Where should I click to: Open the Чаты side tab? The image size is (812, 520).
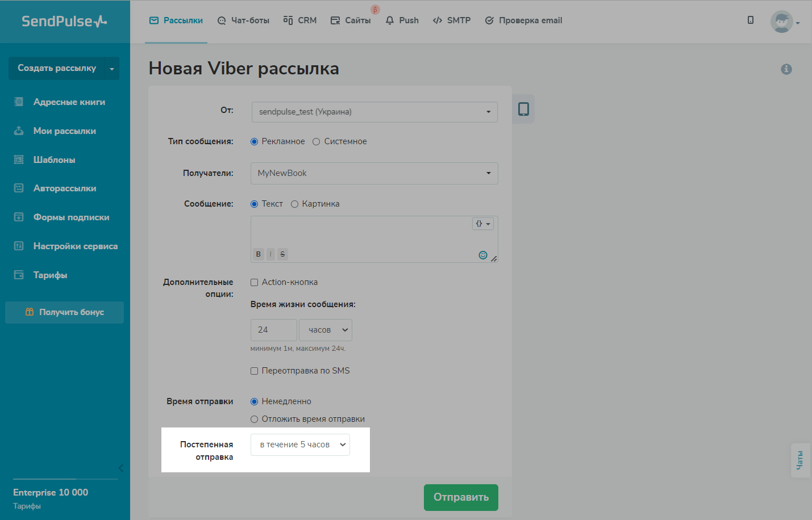800,460
